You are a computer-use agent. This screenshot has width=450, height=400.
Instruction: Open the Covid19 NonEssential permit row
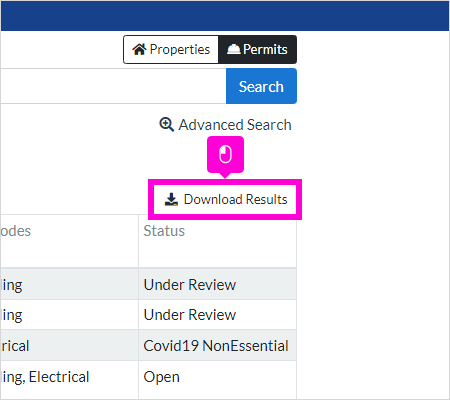148,345
